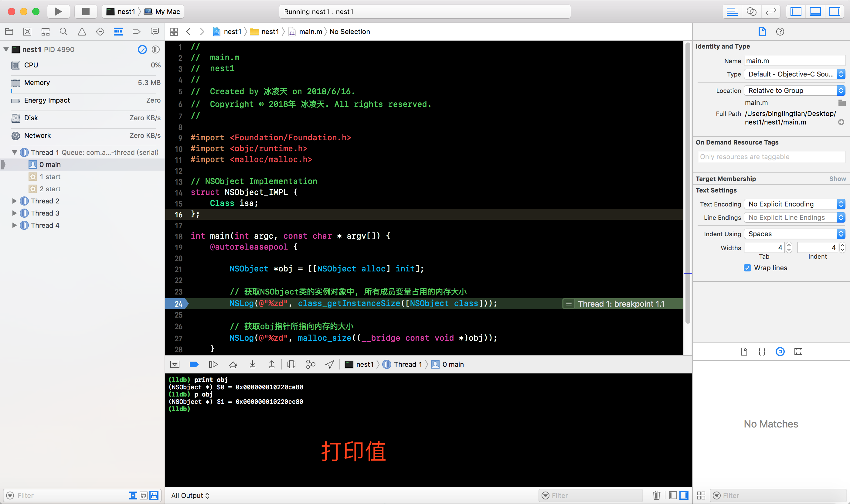
Task: Toggle the right utilities panel visibility
Action: pos(835,12)
